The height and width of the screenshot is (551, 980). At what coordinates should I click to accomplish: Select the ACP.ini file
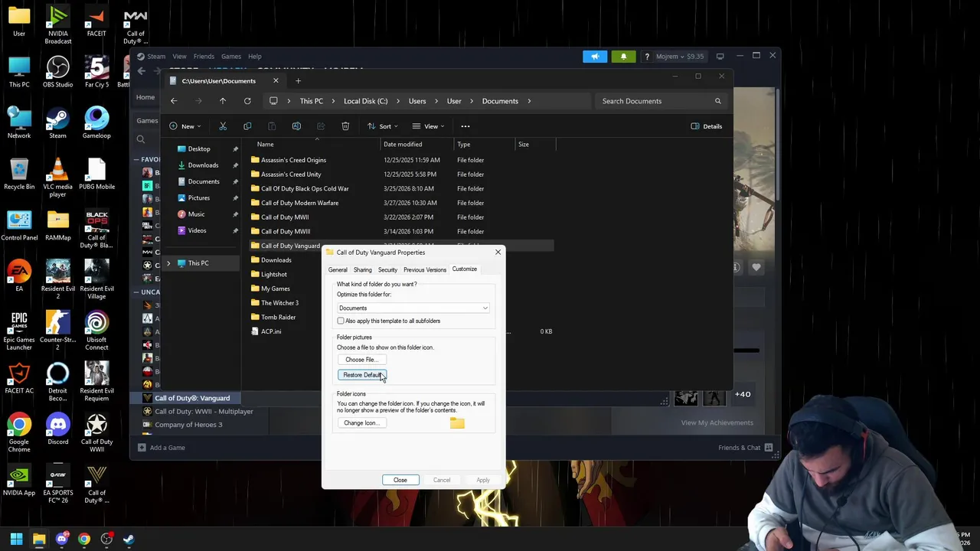click(x=271, y=331)
